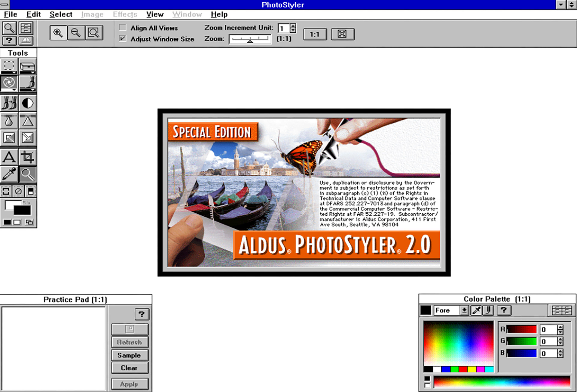Click the drawer grid icon in Color Palette

coord(562,310)
